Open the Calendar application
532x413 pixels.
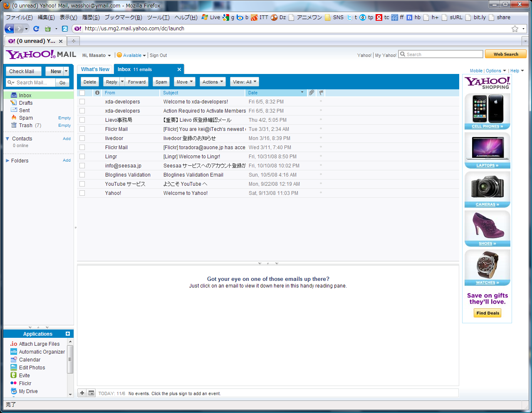pos(30,360)
